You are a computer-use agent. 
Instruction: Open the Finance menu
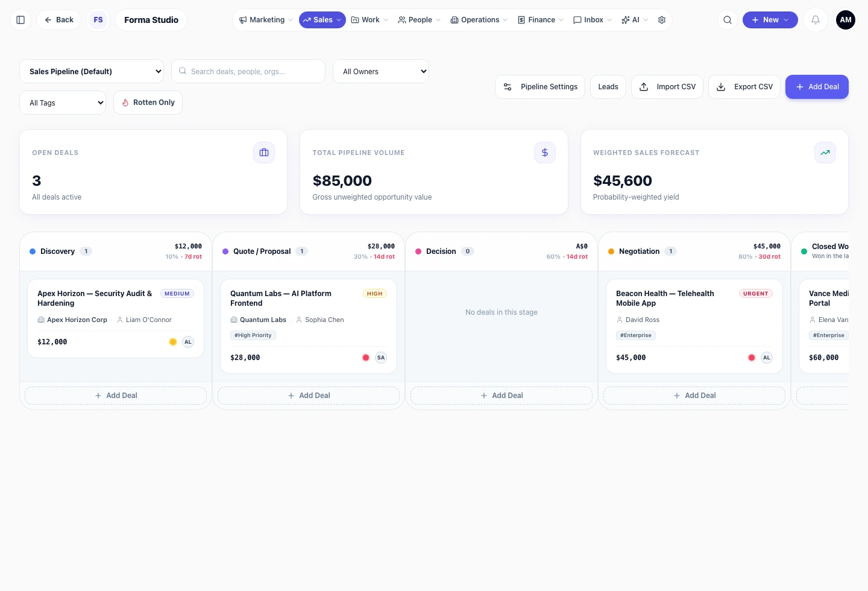541,20
